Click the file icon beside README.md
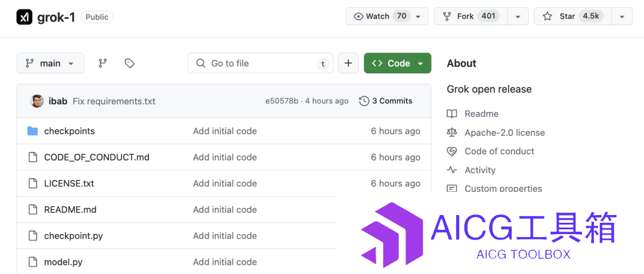This screenshot has height=274, width=644. [x=32, y=210]
